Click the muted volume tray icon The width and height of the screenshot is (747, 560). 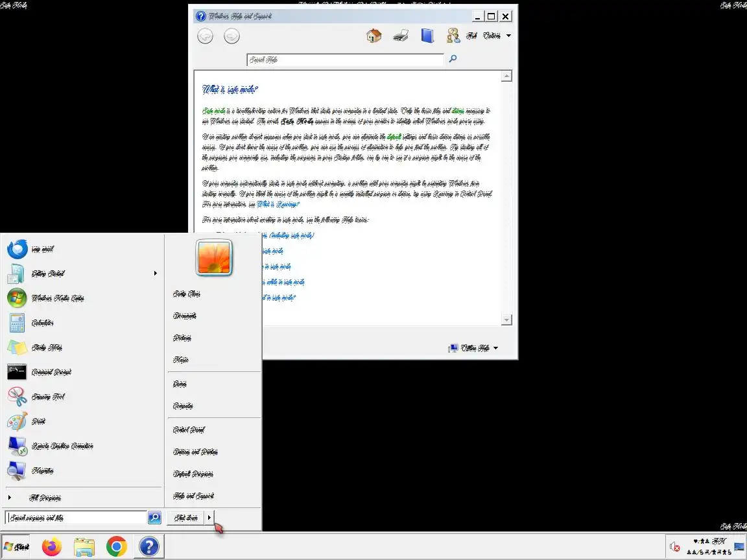(x=674, y=546)
